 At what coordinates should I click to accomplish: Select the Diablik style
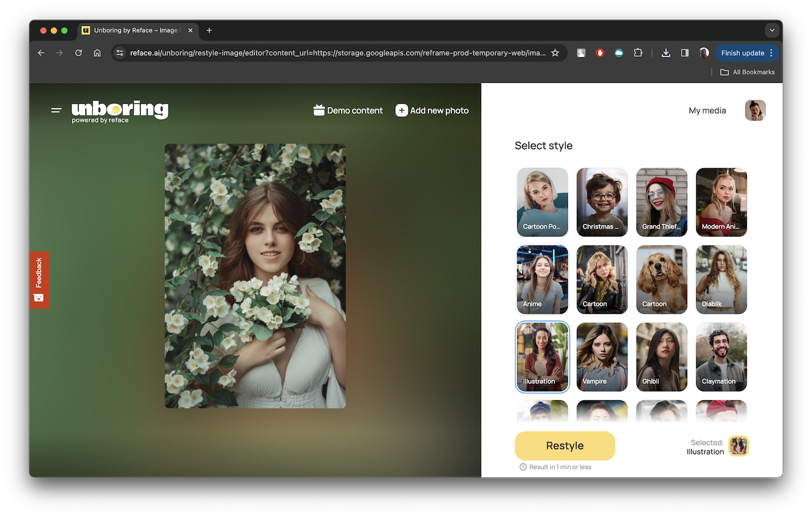click(721, 280)
